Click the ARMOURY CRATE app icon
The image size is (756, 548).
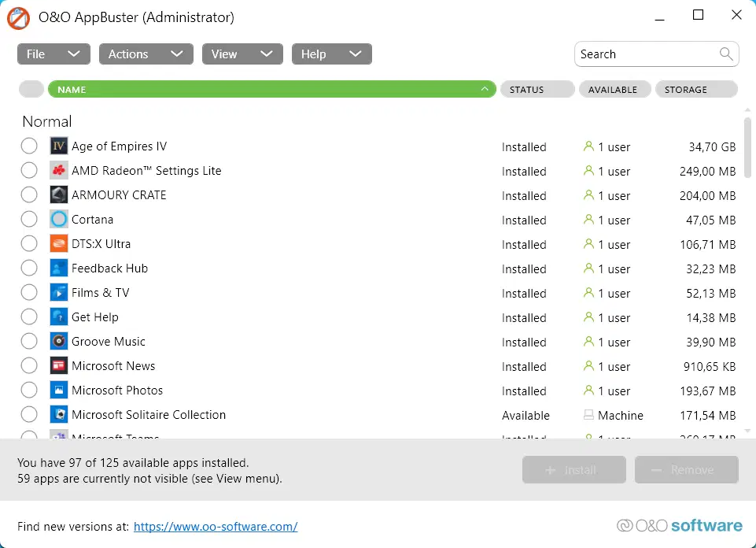point(59,195)
